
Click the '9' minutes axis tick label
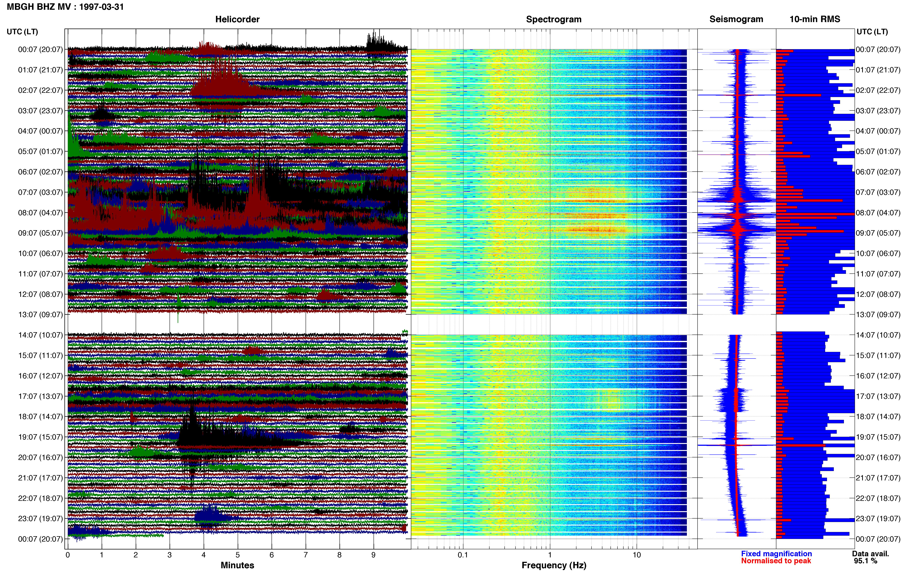pyautogui.click(x=374, y=555)
